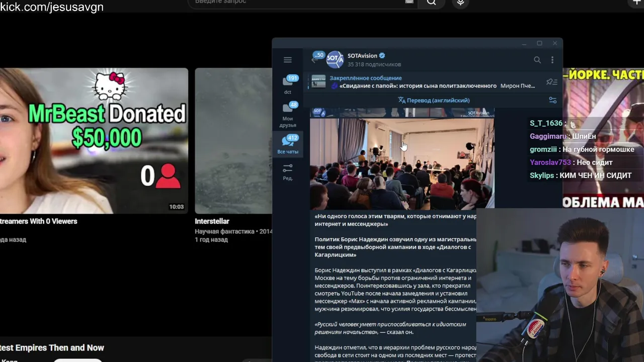The image size is (644, 362).
Task: Open the Streamers With 0 Viewers title
Action: (39, 221)
